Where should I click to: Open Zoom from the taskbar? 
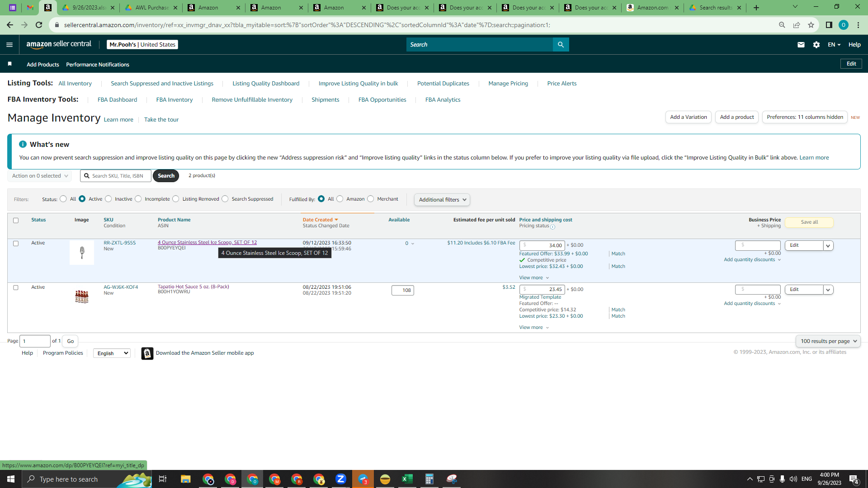(341, 479)
